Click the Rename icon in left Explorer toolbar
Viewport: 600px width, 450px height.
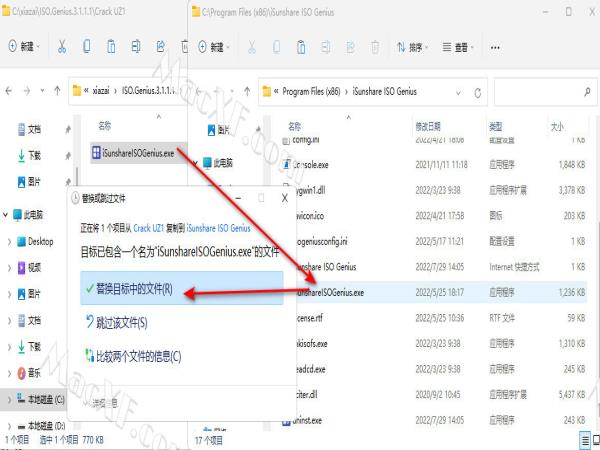[x=136, y=47]
